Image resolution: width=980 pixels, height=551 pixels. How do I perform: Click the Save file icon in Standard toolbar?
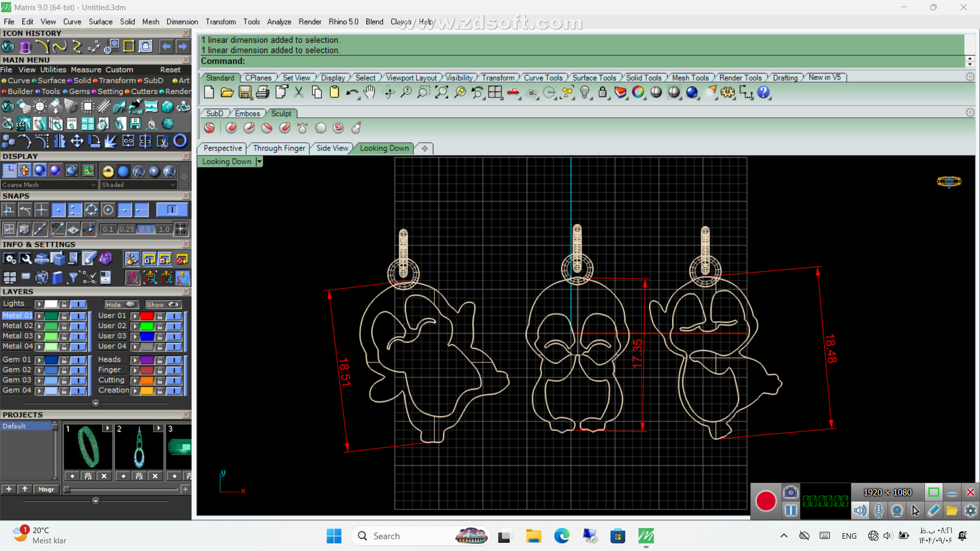(x=245, y=92)
